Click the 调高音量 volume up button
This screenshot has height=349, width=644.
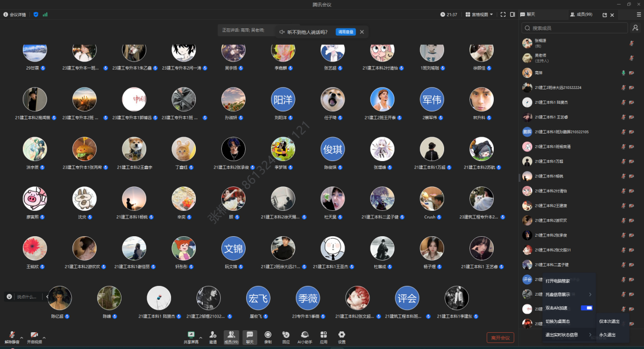[x=346, y=32]
